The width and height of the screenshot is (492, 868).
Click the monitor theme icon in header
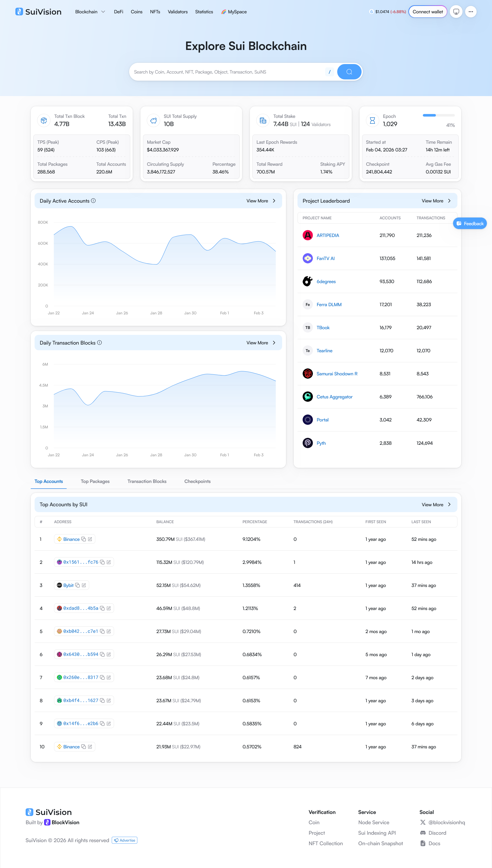(456, 12)
